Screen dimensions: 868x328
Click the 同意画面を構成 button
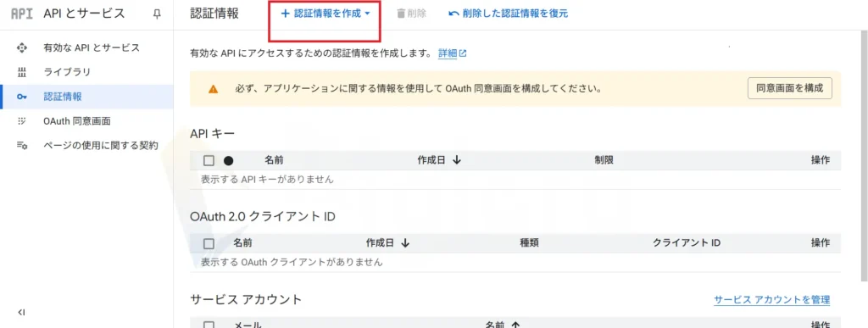pos(789,88)
